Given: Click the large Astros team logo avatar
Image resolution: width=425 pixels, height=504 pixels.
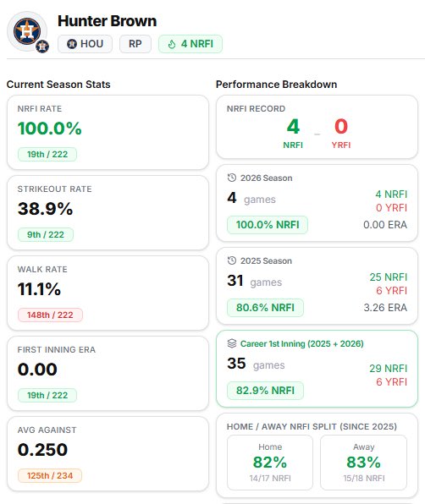Looking at the screenshot, I should (x=27, y=31).
